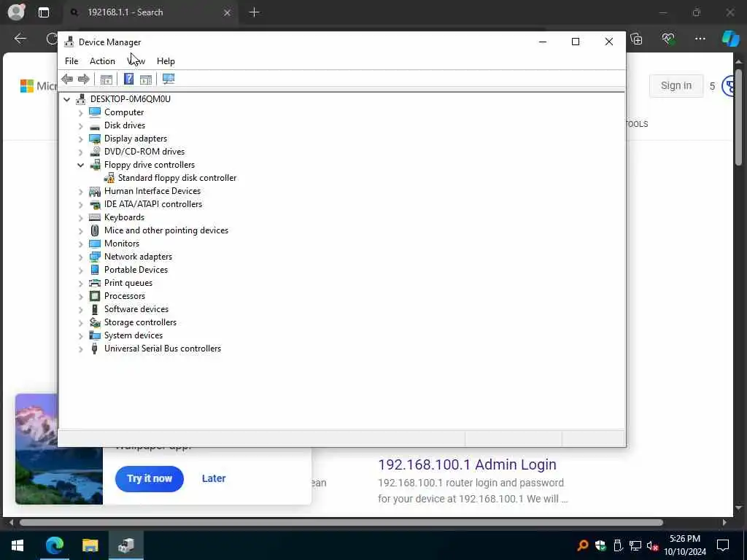Open the View menu
This screenshot has height=560, width=747.
tap(136, 61)
